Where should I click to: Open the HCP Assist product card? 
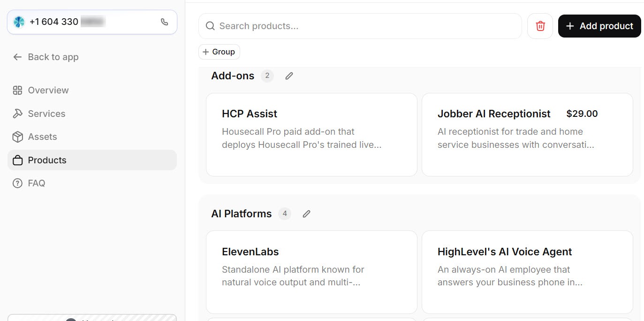coord(311,135)
